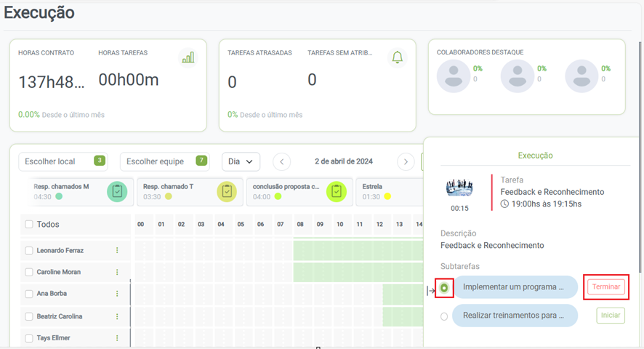The image size is (644, 349).
Task: Open the Escolher equipe dropdown
Action: click(x=166, y=161)
